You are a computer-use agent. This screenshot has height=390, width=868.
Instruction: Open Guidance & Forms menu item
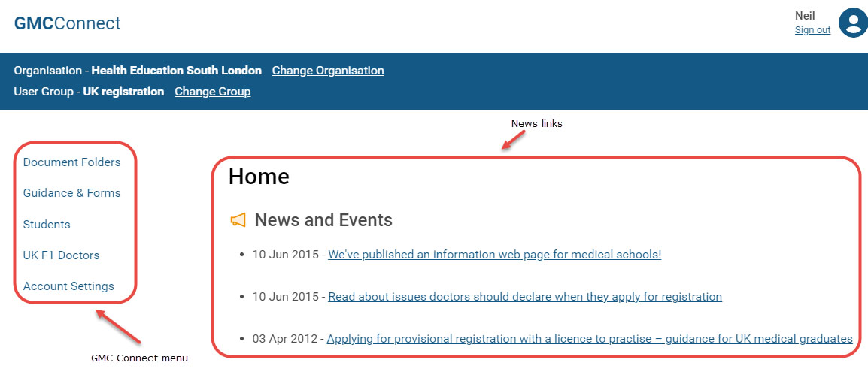pos(72,193)
